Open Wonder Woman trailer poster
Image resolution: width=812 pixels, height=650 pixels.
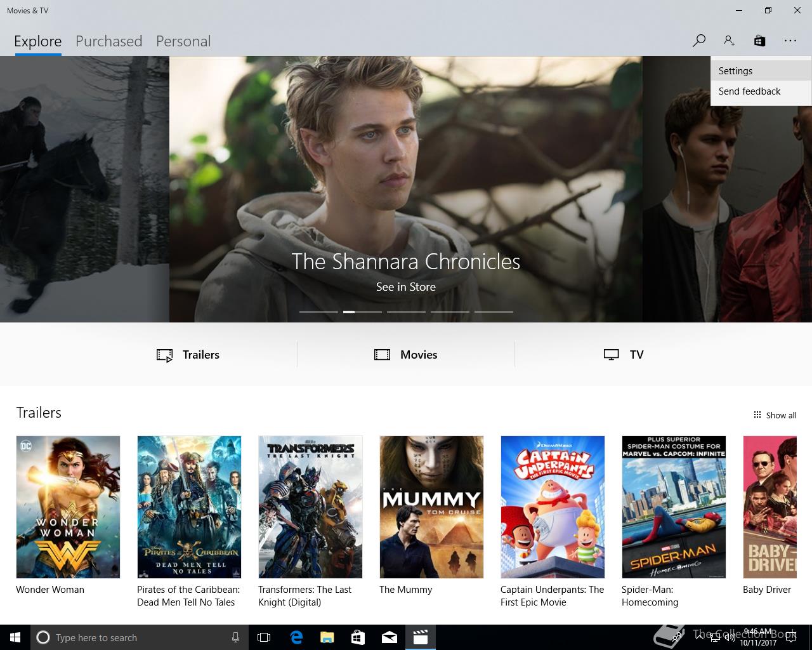pyautogui.click(x=68, y=507)
